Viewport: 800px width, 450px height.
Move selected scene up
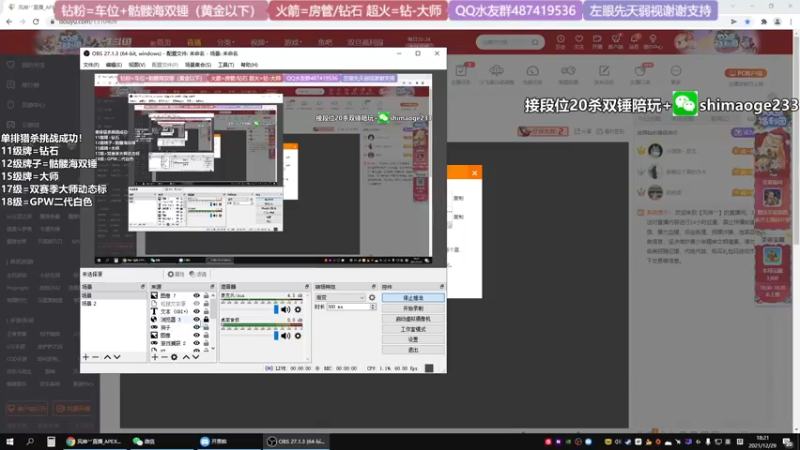(x=107, y=357)
